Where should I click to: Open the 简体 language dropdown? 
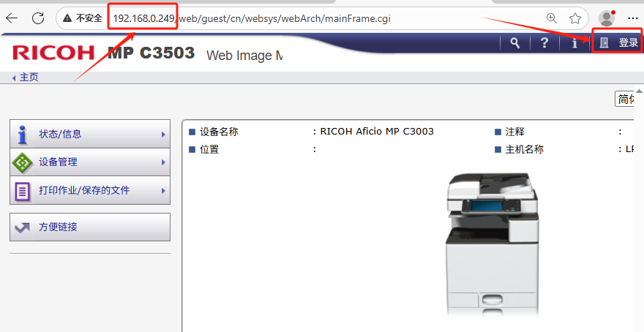pos(628,99)
